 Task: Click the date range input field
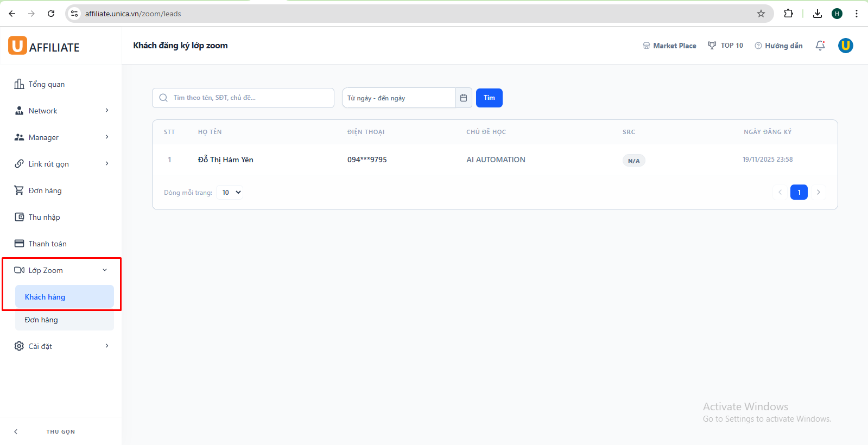point(399,98)
